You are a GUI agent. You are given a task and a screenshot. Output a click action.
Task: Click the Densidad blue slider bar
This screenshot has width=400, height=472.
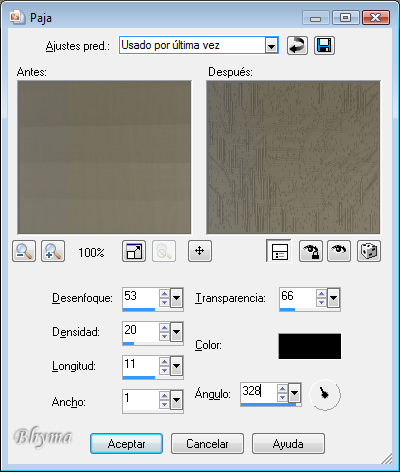pyautogui.click(x=128, y=343)
